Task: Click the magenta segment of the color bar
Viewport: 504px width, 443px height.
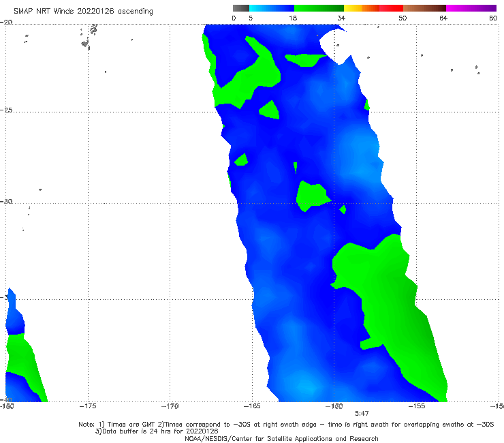Action: tap(471, 8)
